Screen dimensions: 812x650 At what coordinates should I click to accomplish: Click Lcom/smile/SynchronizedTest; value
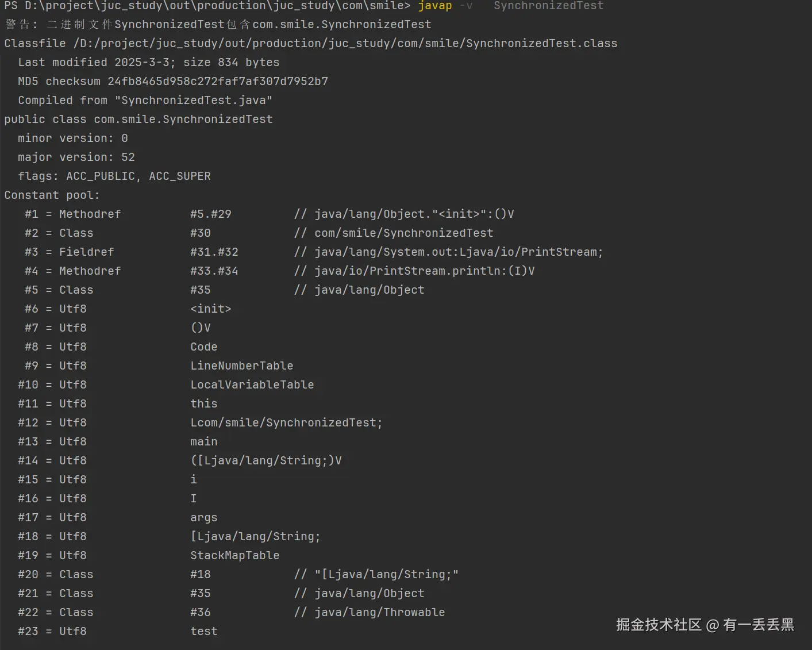[x=286, y=423]
